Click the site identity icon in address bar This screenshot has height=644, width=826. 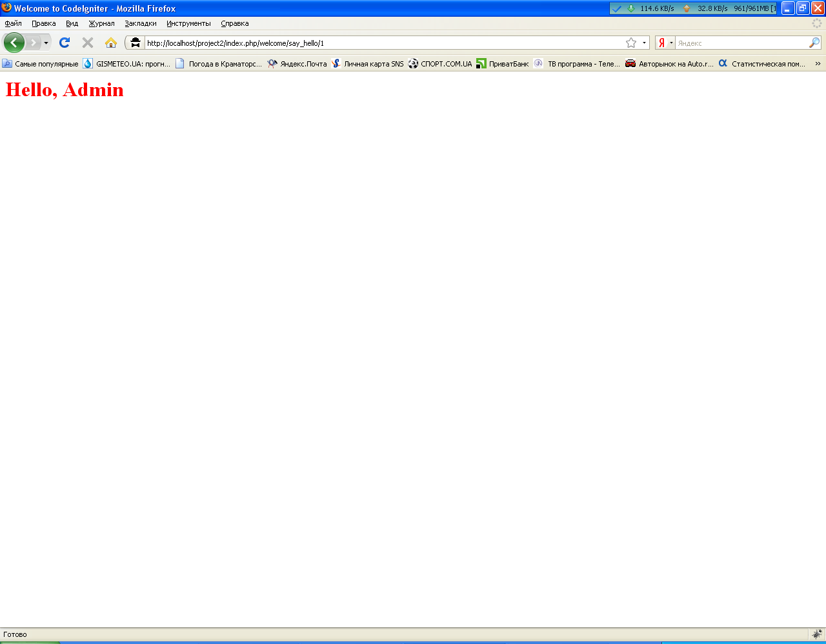click(x=136, y=43)
